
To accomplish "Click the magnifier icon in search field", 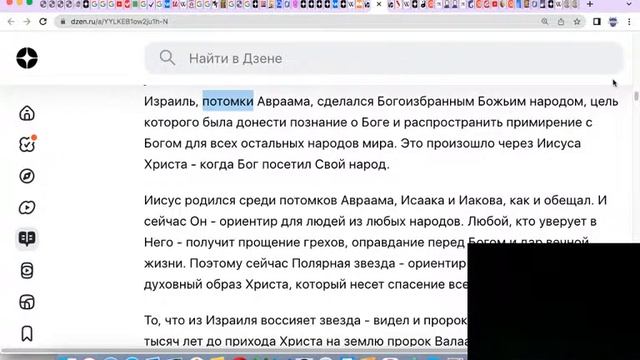I will click(x=167, y=58).
